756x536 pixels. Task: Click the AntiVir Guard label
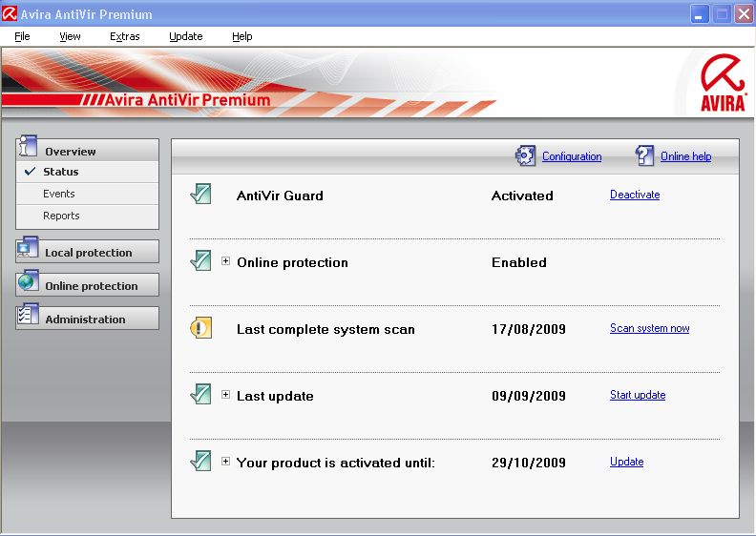point(280,196)
